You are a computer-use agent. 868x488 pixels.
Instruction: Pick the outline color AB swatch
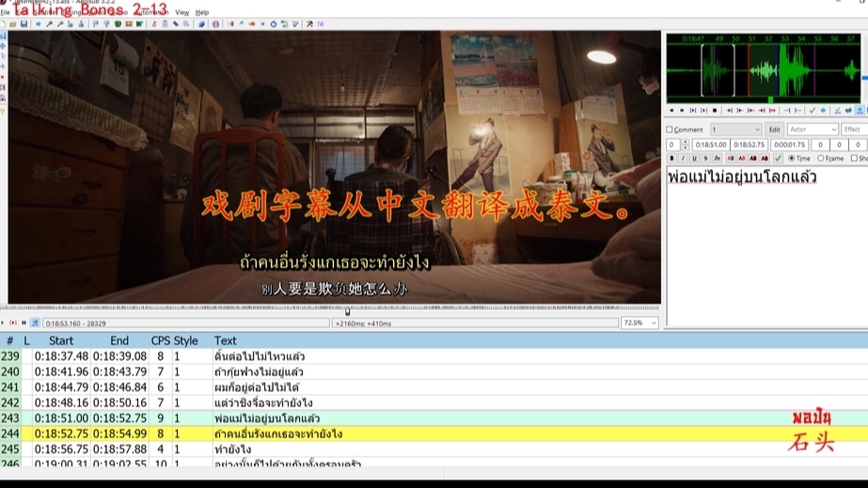753,158
